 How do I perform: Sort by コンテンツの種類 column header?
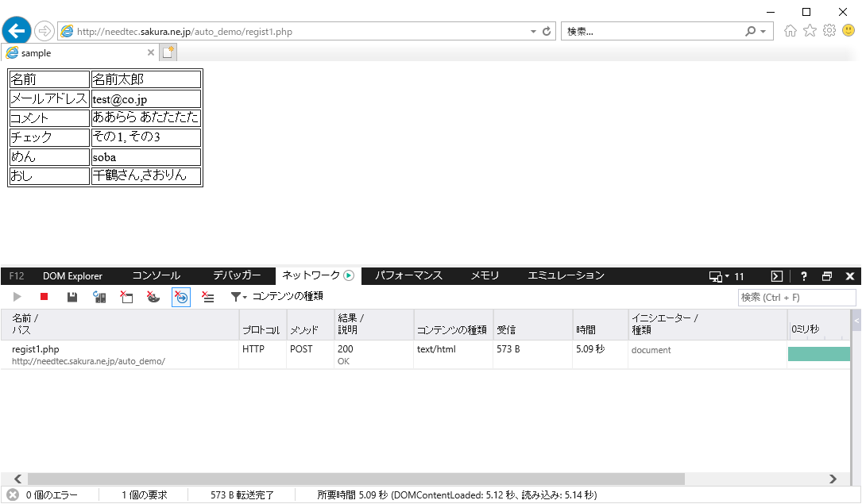tap(454, 325)
